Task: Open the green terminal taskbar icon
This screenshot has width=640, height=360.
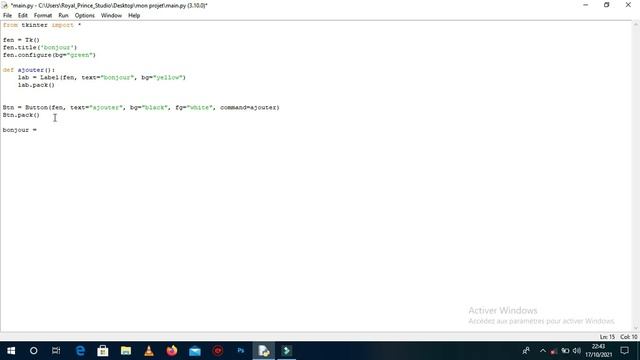Action: 287,351
